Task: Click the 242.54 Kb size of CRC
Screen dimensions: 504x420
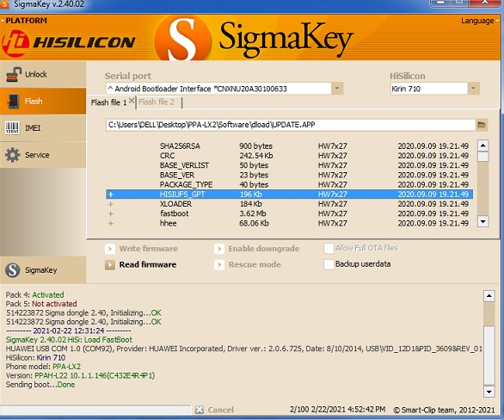Action: (x=256, y=156)
